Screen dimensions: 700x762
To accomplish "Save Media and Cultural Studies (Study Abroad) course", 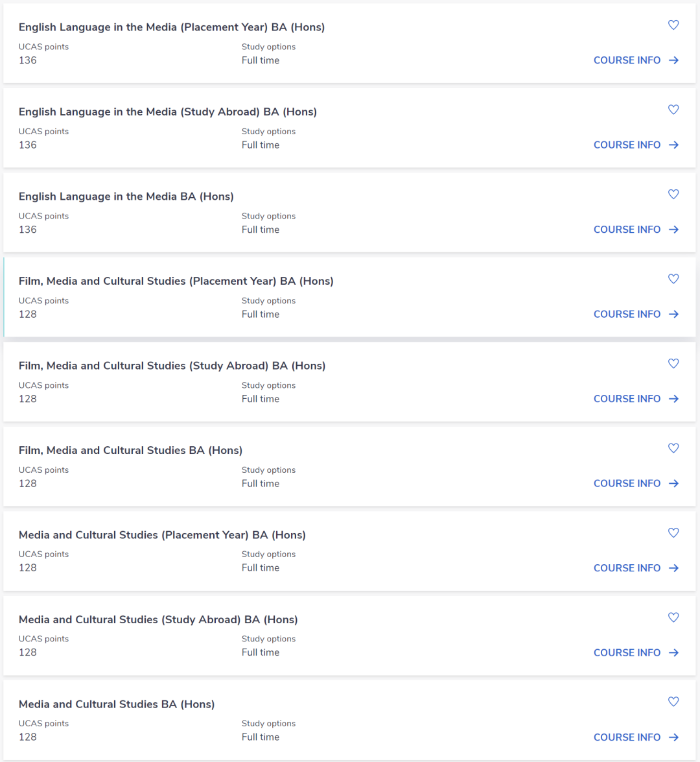I will pyautogui.click(x=673, y=617).
